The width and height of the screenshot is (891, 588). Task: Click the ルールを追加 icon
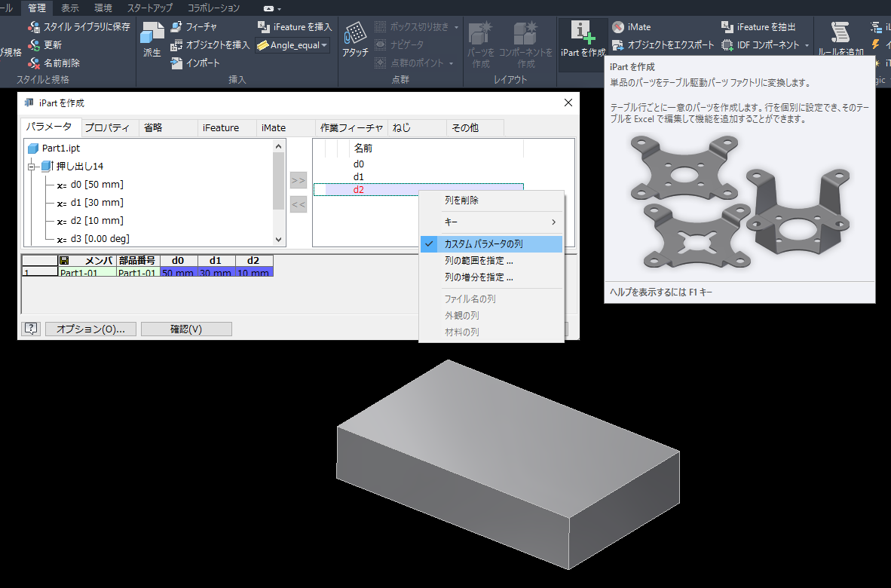(841, 32)
